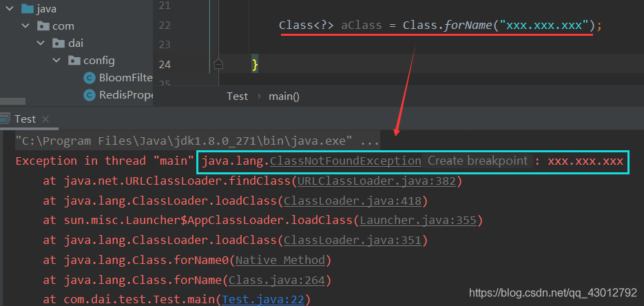Open ClassLoader.java:351 link
This screenshot has height=306, width=644.
point(353,241)
